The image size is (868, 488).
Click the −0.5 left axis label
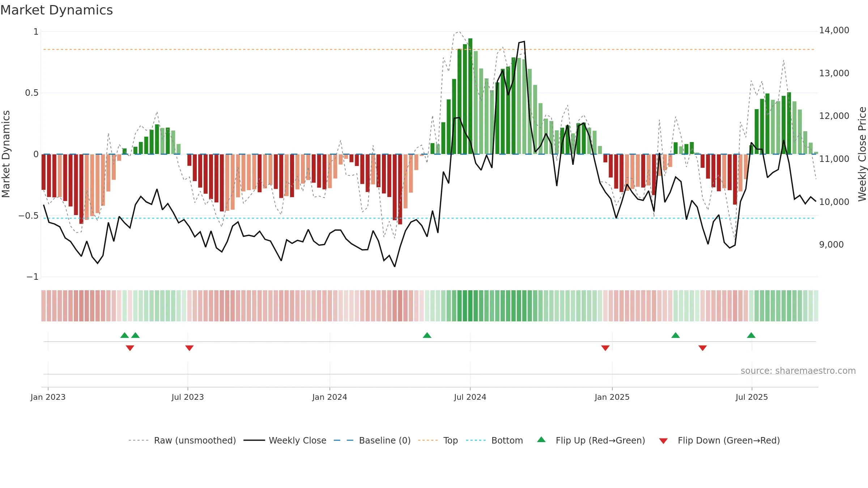click(x=29, y=216)
